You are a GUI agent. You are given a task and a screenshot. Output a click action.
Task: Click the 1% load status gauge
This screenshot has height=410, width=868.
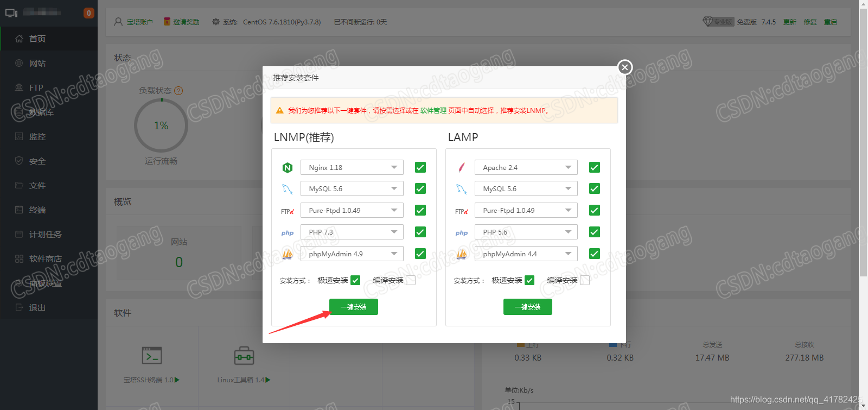click(x=161, y=125)
